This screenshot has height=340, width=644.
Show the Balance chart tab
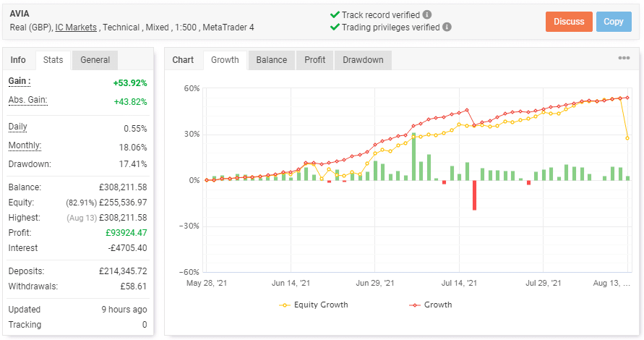pos(272,60)
